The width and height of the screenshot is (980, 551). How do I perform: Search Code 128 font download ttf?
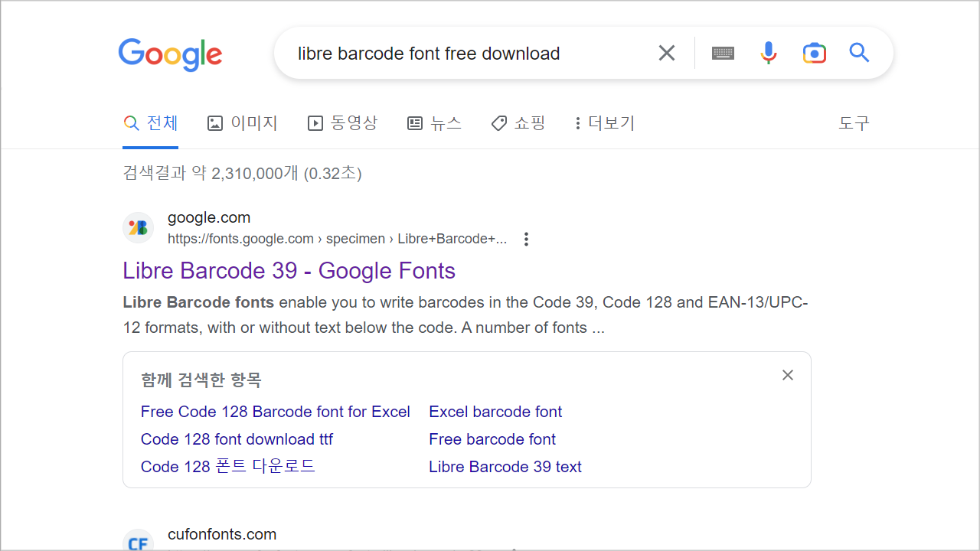[x=237, y=439]
